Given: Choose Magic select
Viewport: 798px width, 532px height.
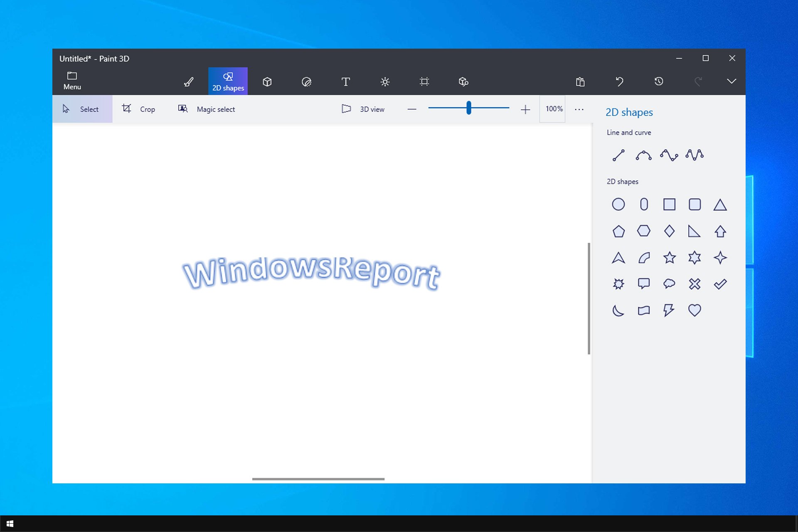Looking at the screenshot, I should 207,109.
